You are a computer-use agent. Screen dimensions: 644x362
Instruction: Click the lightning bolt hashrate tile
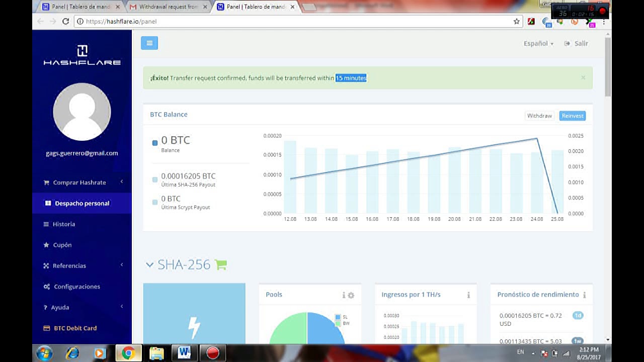click(x=194, y=314)
